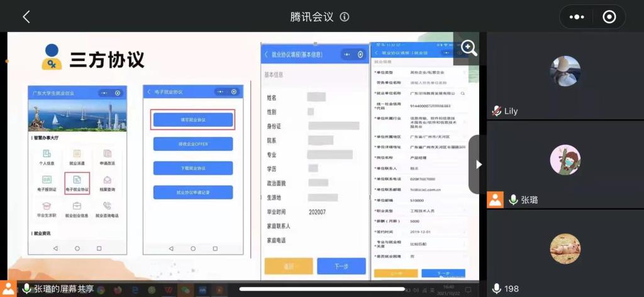644x297 pixels.
Task: Zoom in using the magnifier icon
Action: click(x=469, y=48)
